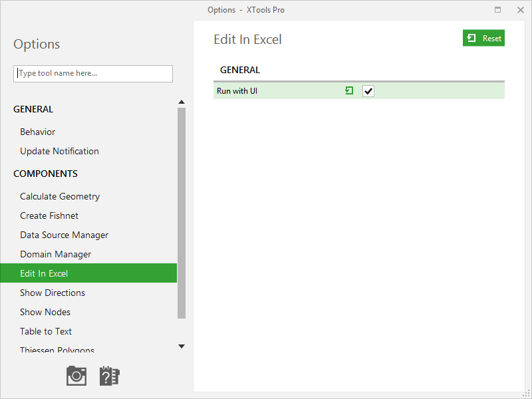Open Create Fishnet options
Screen dimensions: 532x399
tap(49, 215)
